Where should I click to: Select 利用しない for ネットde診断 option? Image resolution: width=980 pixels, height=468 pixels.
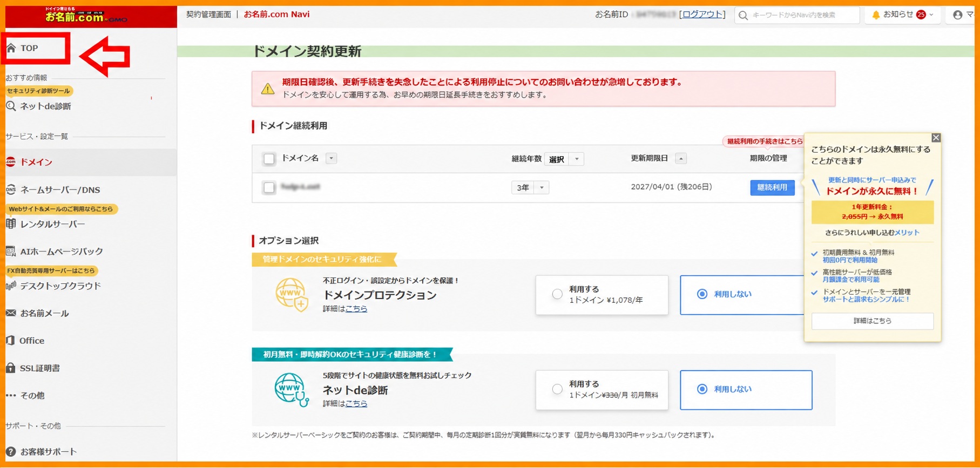746,390
